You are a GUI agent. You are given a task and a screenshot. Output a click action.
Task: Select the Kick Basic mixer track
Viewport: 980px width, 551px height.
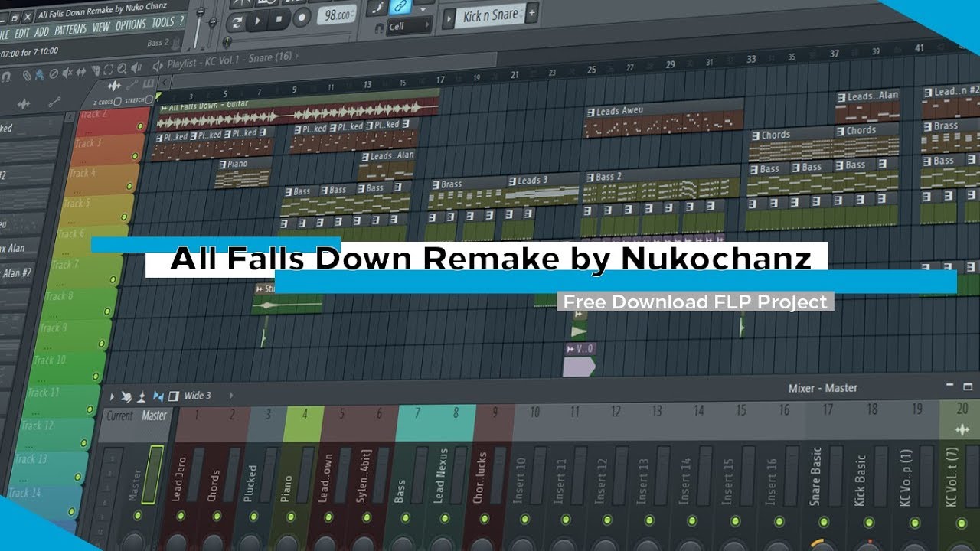(860, 481)
